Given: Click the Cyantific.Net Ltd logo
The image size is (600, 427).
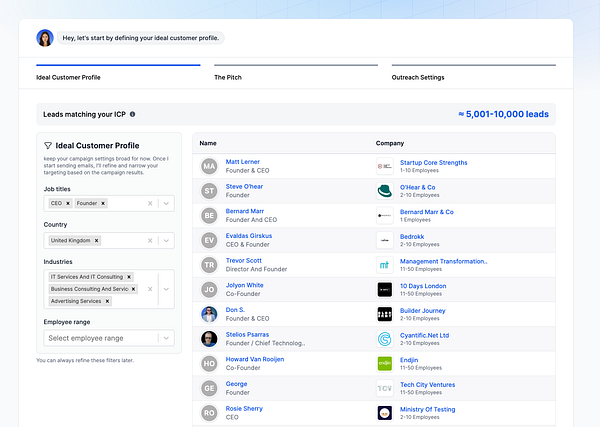Looking at the screenshot, I should pos(385,339).
